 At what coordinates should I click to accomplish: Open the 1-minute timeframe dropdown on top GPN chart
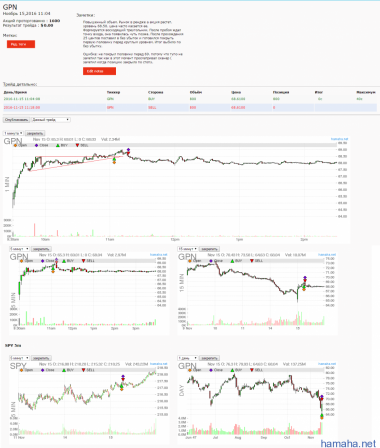pyautogui.click(x=13, y=133)
